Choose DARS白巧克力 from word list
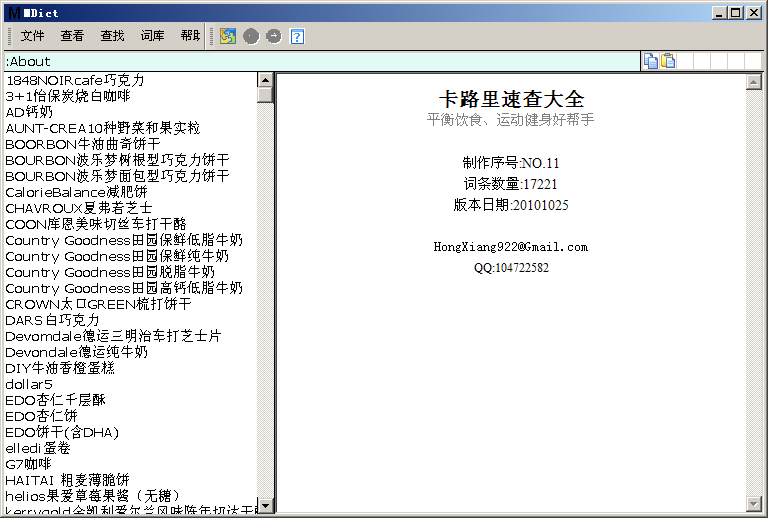This screenshot has height=518, width=768. click(x=52, y=320)
